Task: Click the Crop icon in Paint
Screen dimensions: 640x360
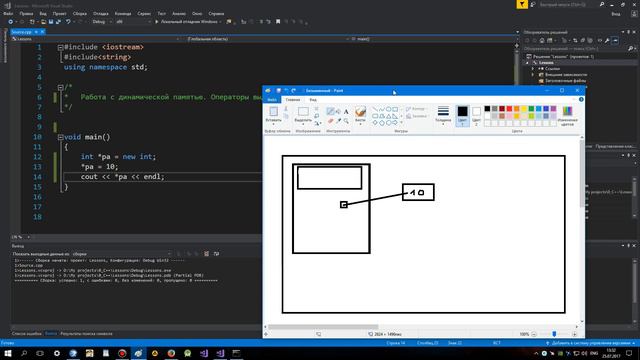Action: tap(316, 109)
